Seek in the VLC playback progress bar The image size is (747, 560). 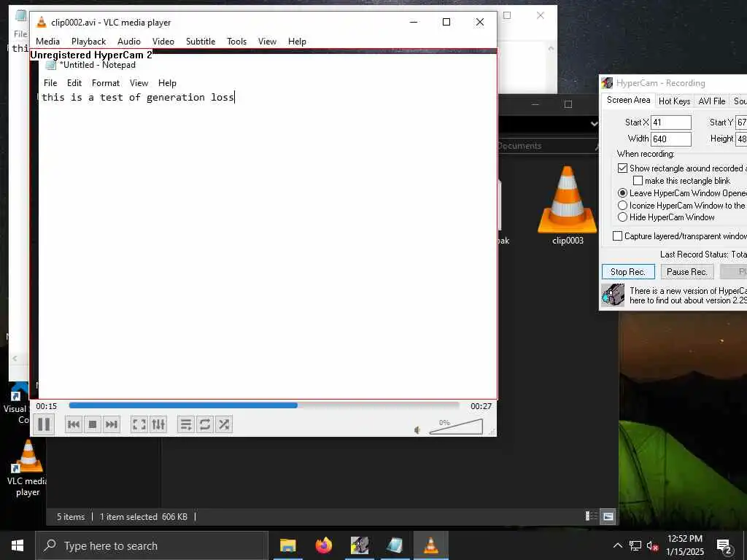pos(264,405)
